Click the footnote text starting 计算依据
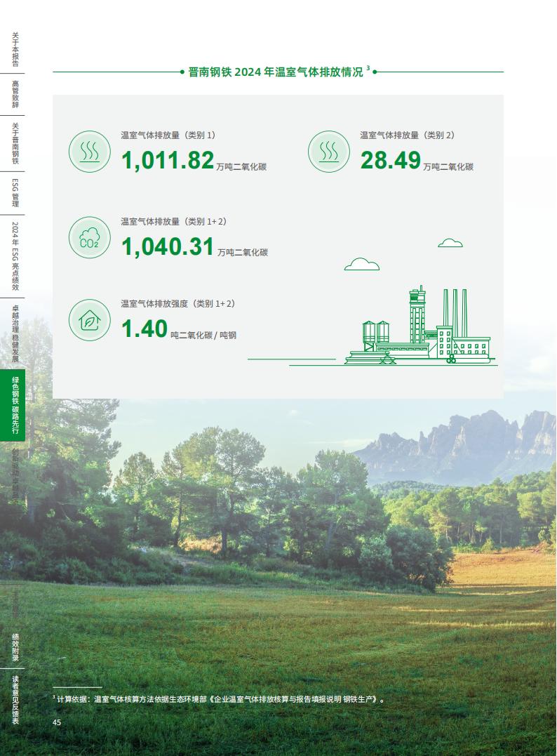The image size is (557, 756). pos(221,699)
